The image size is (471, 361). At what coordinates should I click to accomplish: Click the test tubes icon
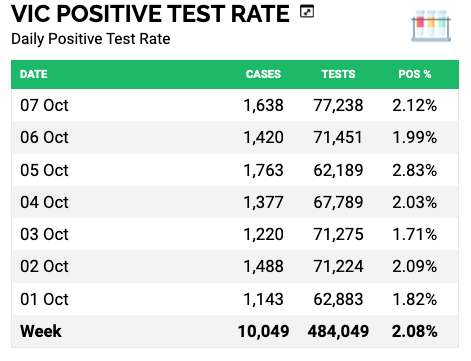431,26
